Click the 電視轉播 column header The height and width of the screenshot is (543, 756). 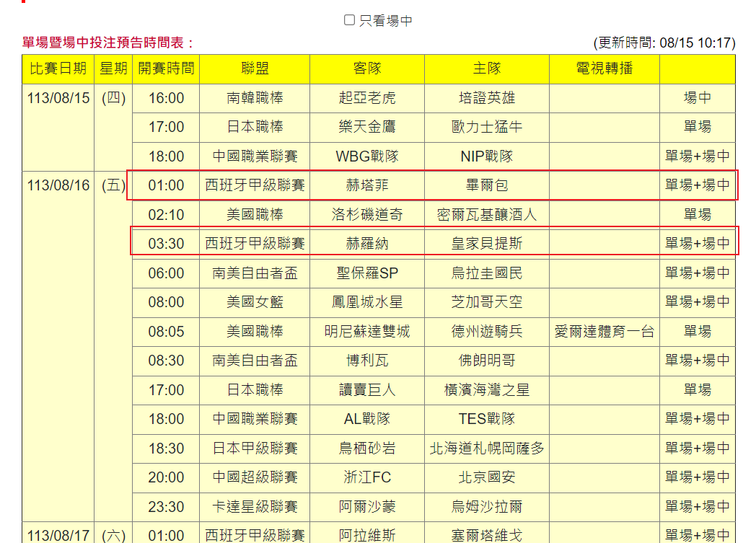(604, 69)
